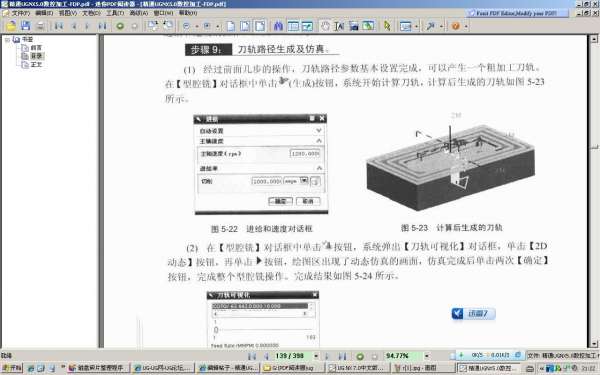Image resolution: width=600 pixels, height=375 pixels.
Task: Open the File menu
Action: click(x=20, y=13)
